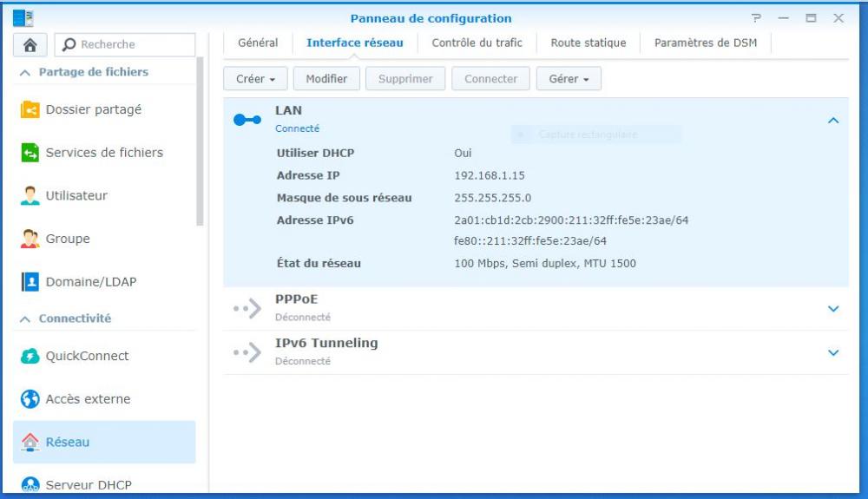868x499 pixels.
Task: Switch to the Général tab
Action: [x=258, y=43]
